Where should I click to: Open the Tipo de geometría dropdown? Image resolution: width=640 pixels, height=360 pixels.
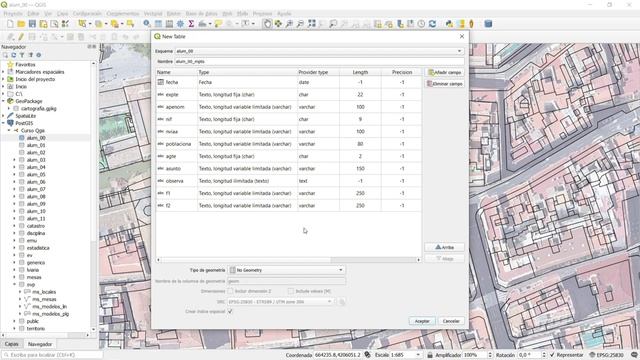pos(287,270)
